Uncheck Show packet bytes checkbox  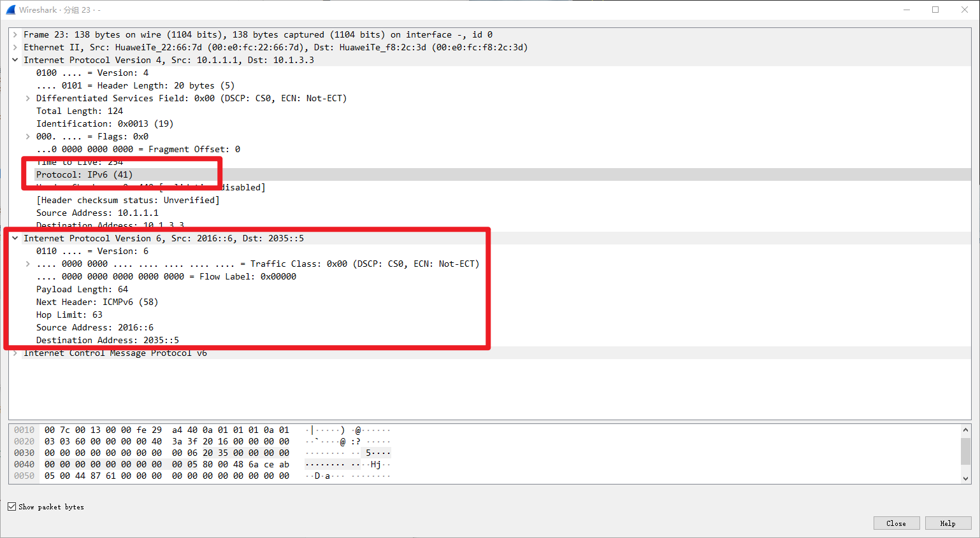pos(12,507)
